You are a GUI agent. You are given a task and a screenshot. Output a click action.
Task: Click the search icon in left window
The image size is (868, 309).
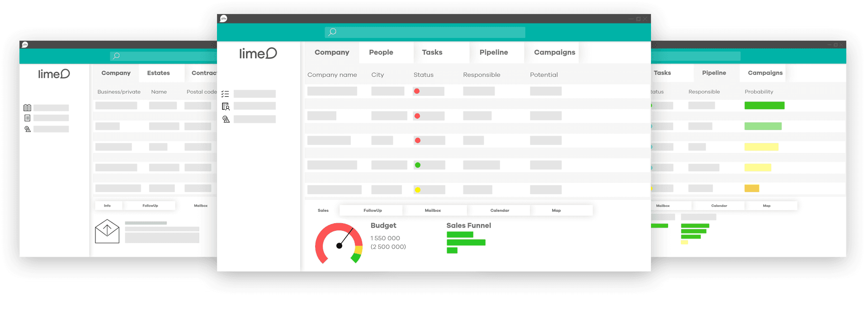point(116,56)
